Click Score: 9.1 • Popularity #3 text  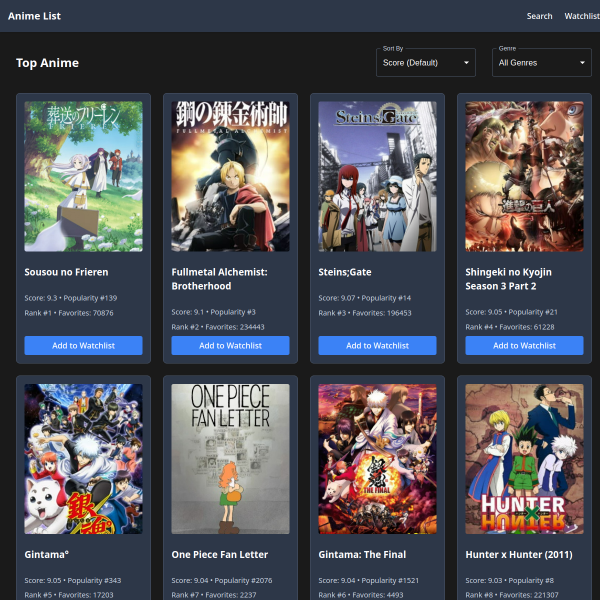(x=214, y=312)
